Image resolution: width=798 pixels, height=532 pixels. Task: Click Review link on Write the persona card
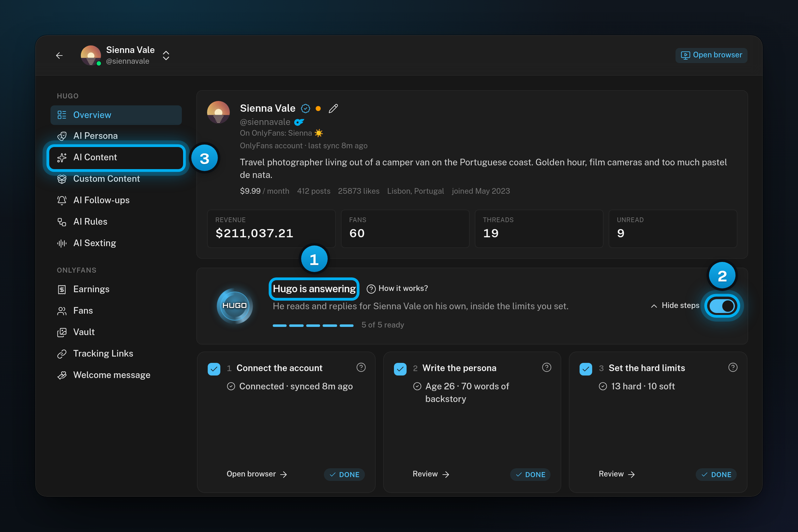[x=431, y=474]
